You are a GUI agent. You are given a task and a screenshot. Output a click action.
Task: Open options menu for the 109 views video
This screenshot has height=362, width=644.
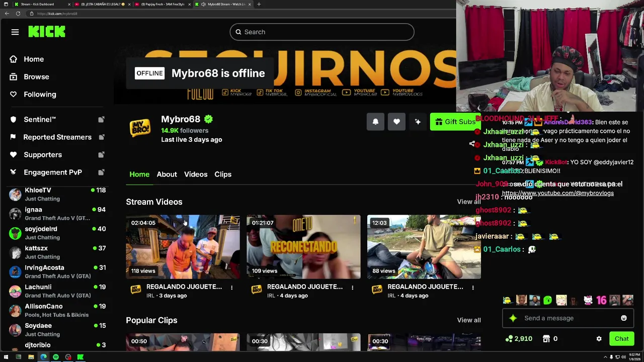tap(352, 288)
